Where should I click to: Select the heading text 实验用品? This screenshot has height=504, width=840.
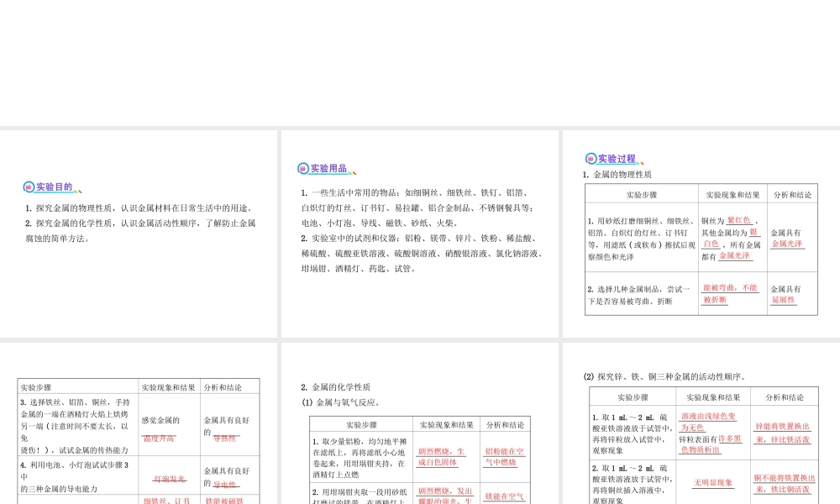329,169
